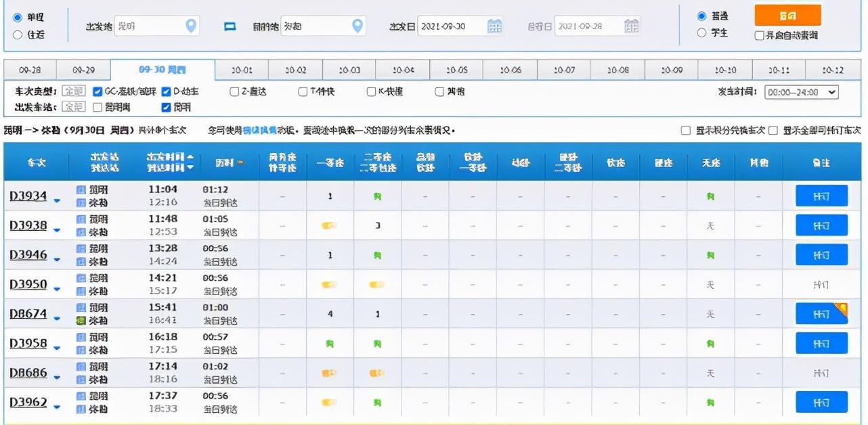This screenshot has height=425, width=868.
Task: Open the departure time range dropdown
Action: coord(802,92)
